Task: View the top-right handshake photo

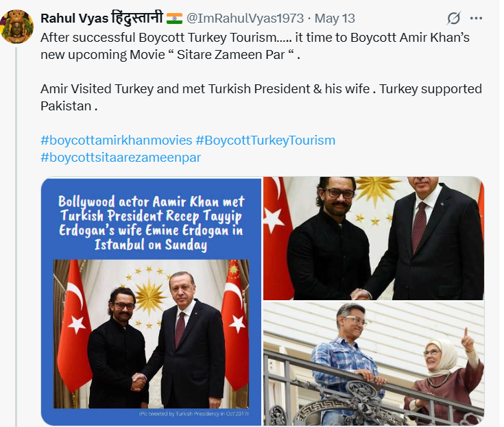Action: (x=374, y=239)
